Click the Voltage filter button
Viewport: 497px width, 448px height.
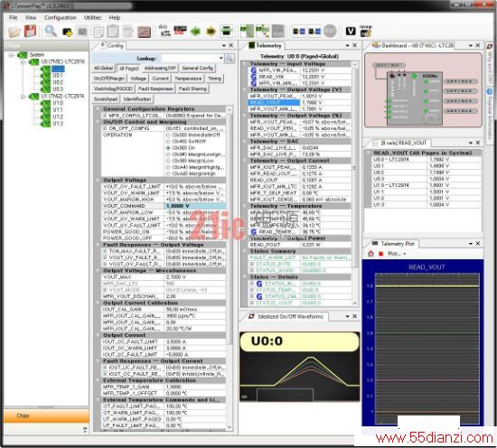click(138, 79)
